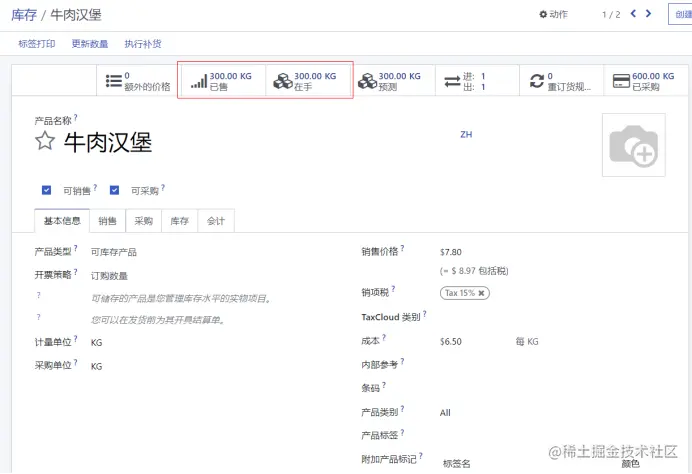Image resolution: width=692 pixels, height=474 pixels.
Task: Show help tooltip for 销售价格
Action: [x=402, y=248]
